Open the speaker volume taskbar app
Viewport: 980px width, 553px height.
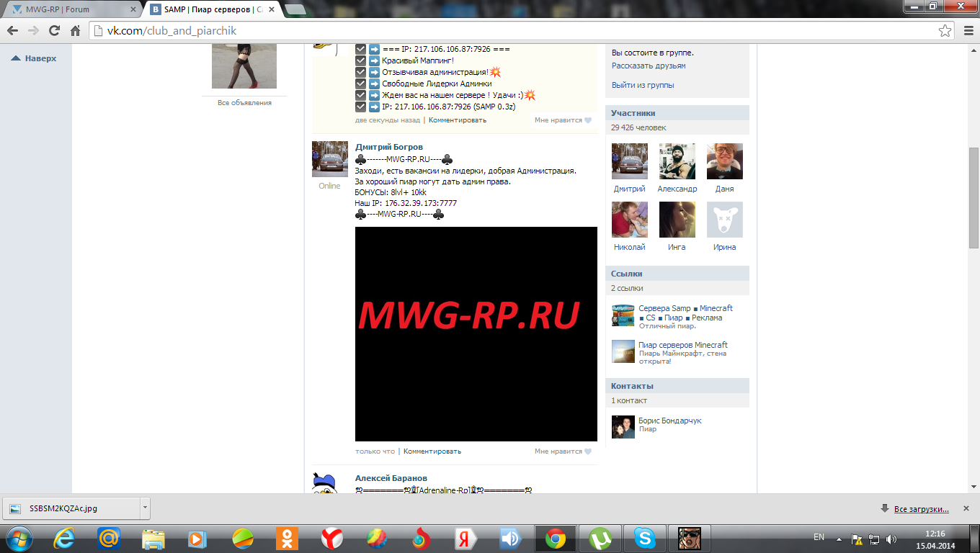pos(510,539)
